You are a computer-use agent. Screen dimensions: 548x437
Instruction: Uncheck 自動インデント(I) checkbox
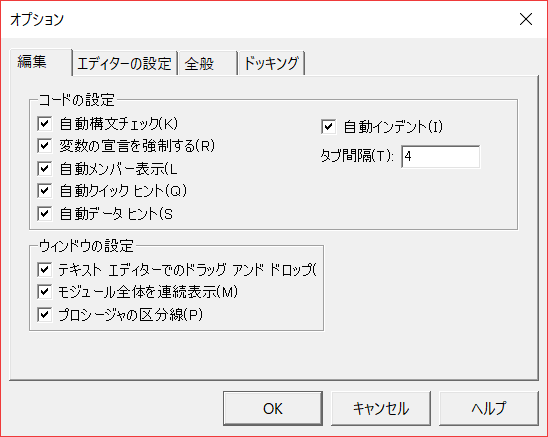coord(328,127)
